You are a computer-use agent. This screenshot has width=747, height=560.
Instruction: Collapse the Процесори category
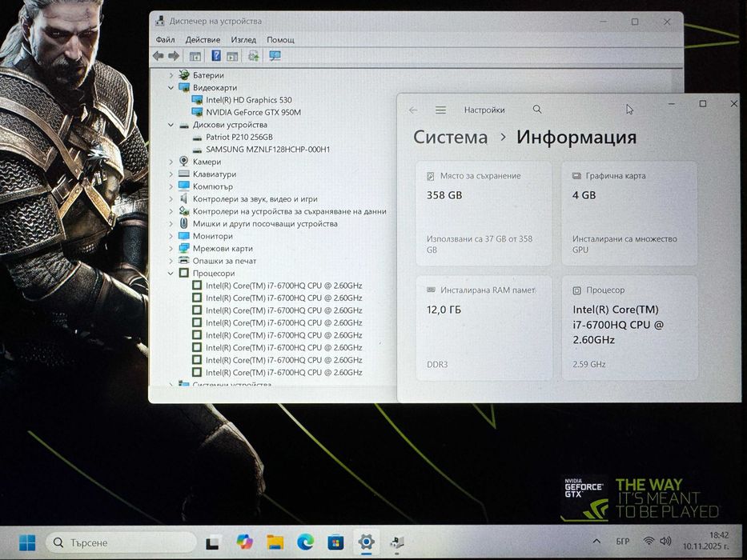(171, 274)
